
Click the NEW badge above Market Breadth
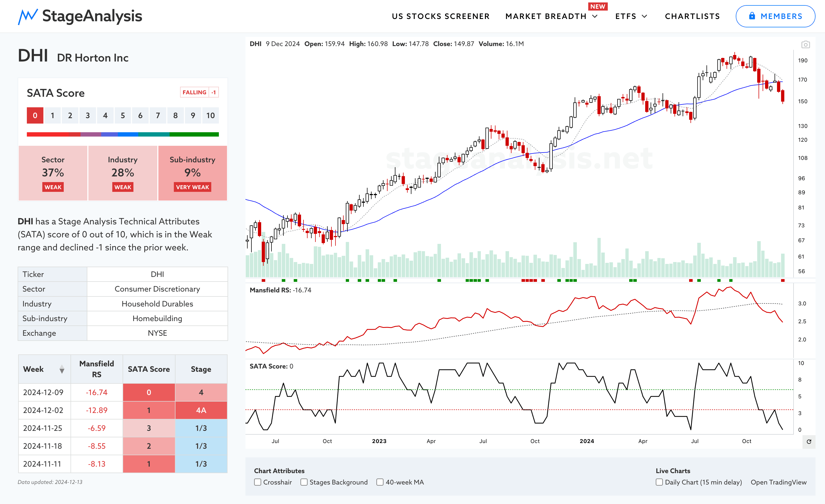598,6
